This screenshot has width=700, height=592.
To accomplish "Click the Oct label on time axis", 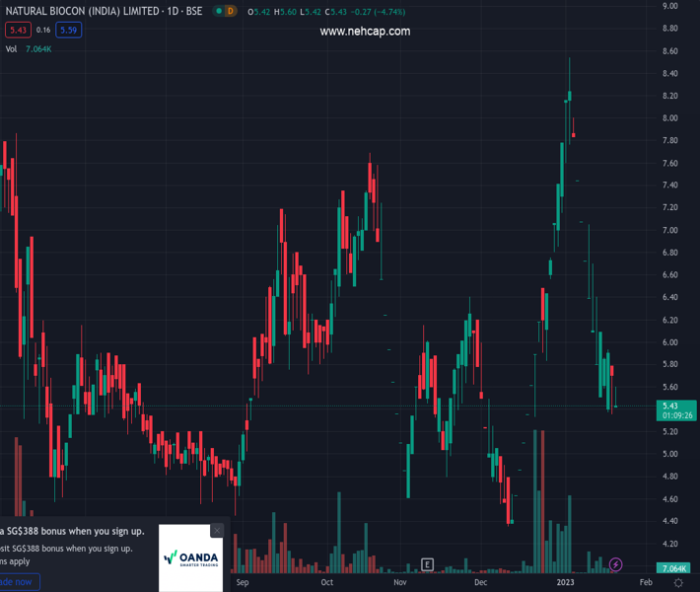I will tap(327, 583).
